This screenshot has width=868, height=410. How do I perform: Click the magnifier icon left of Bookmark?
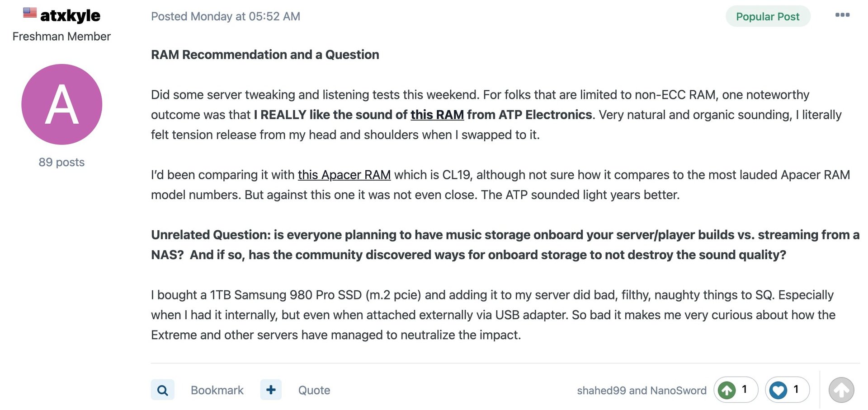162,390
